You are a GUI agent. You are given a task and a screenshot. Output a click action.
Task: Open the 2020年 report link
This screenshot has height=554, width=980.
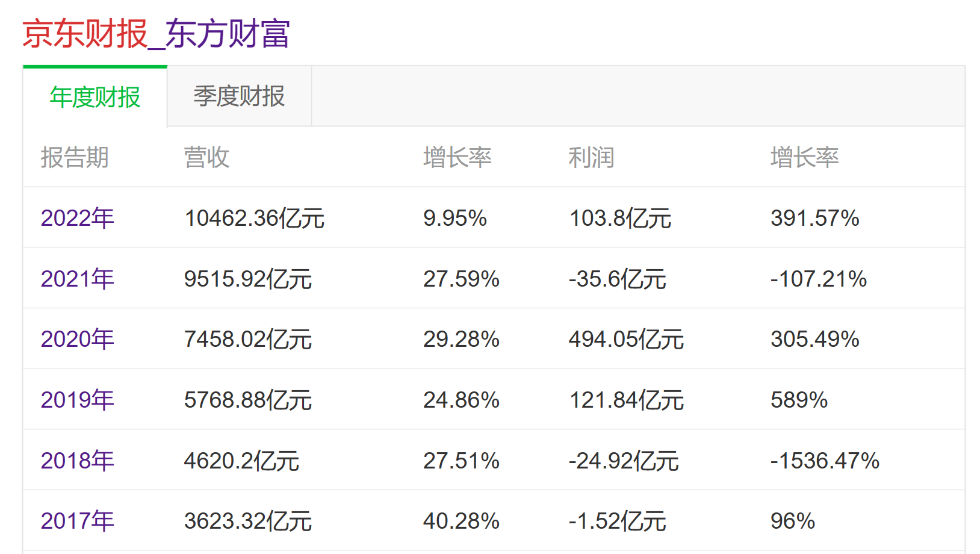(77, 339)
